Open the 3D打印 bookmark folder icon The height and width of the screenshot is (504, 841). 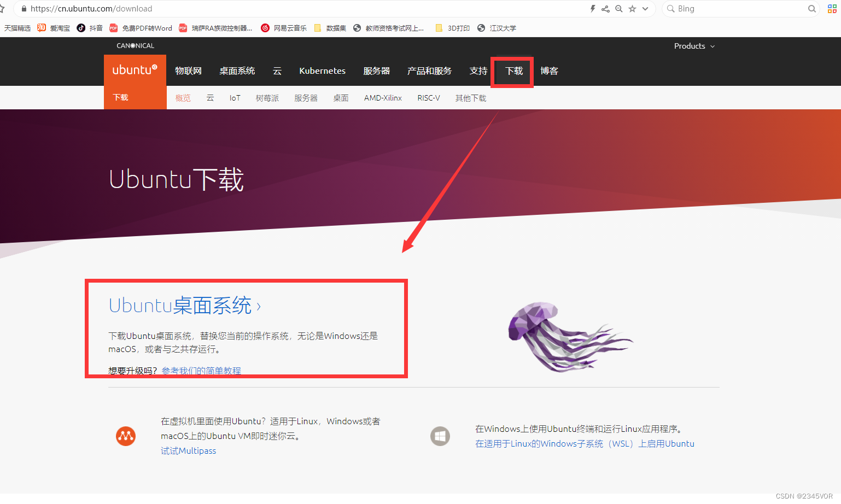[439, 28]
